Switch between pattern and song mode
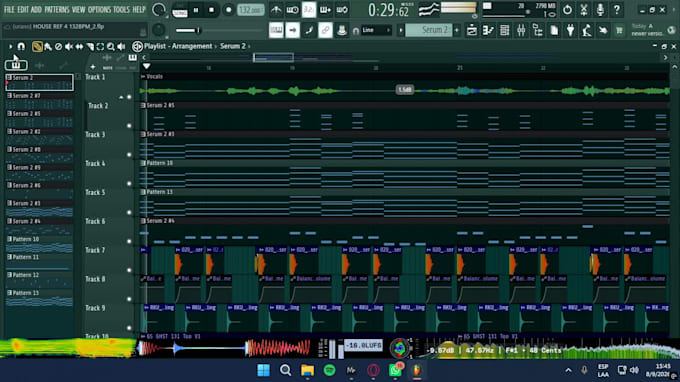 (180, 10)
